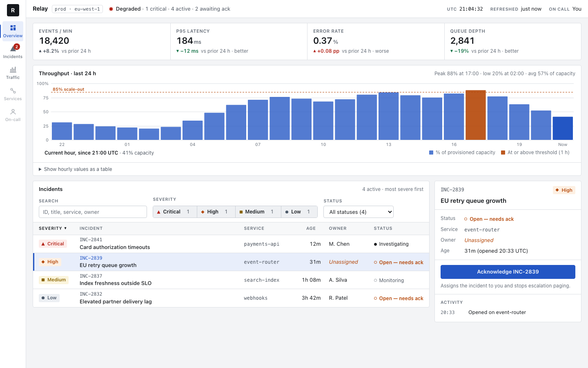Click the Unassigned owner cell for INC-2839
Viewport: 588px width, 368px height.
343,262
